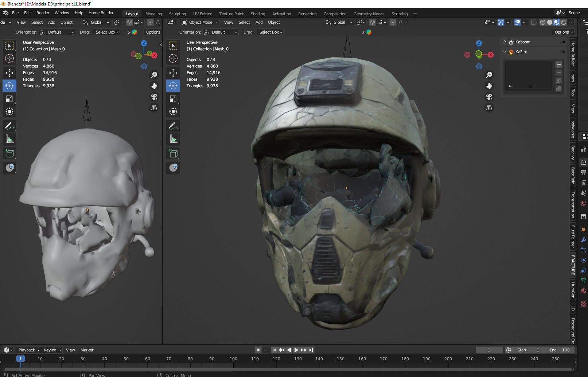Open the FRACTURE sidebar tab

(573, 265)
